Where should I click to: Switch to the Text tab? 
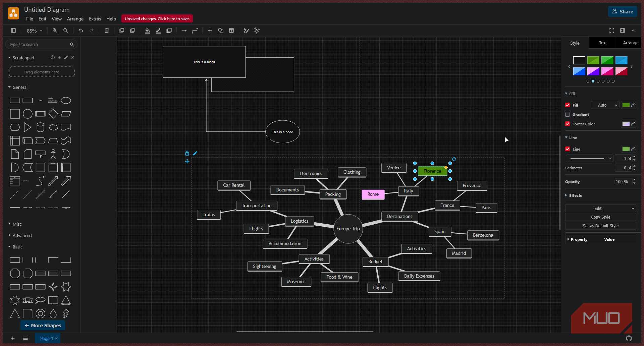point(603,43)
